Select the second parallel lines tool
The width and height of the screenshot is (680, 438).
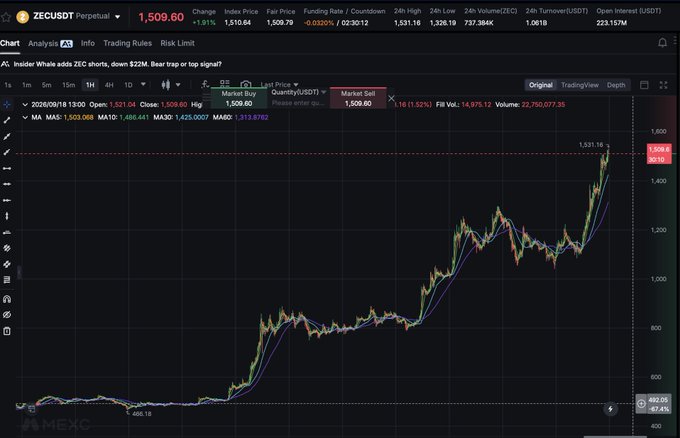pyautogui.click(x=7, y=264)
